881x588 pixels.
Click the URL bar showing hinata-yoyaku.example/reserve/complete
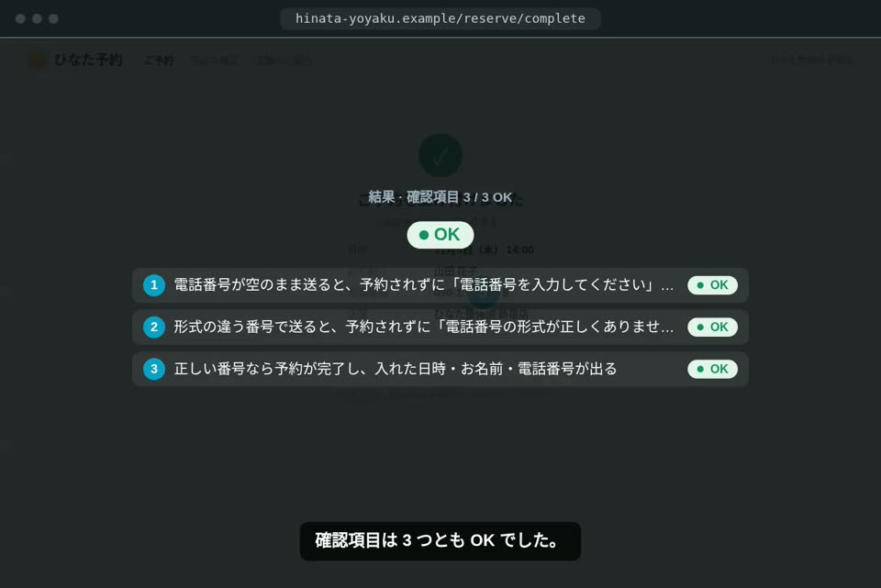(440, 18)
